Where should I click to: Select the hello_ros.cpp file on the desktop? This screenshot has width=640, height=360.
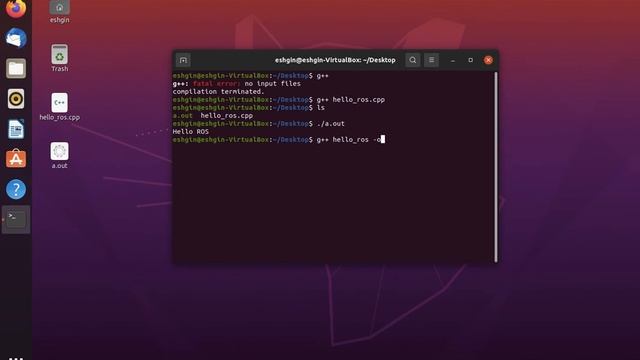click(60, 107)
